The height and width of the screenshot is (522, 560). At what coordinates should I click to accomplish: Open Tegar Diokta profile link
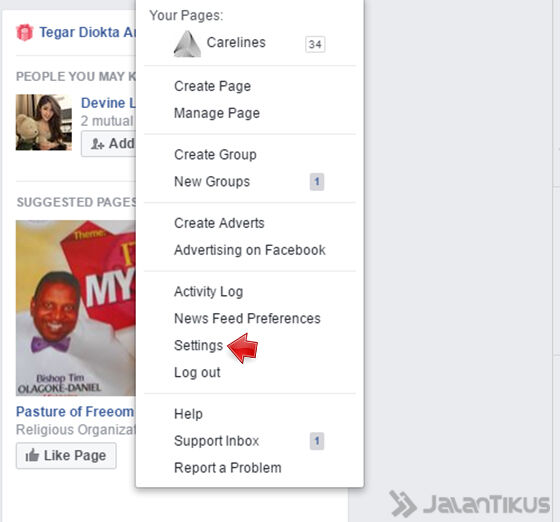88,32
